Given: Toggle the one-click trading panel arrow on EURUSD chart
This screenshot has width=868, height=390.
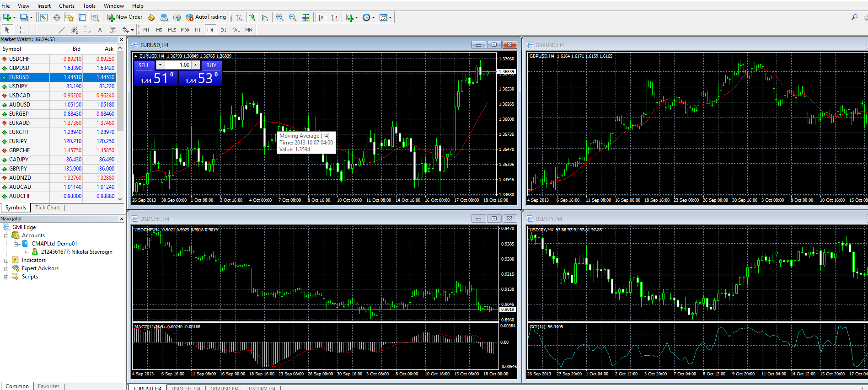Looking at the screenshot, I should 135,56.
